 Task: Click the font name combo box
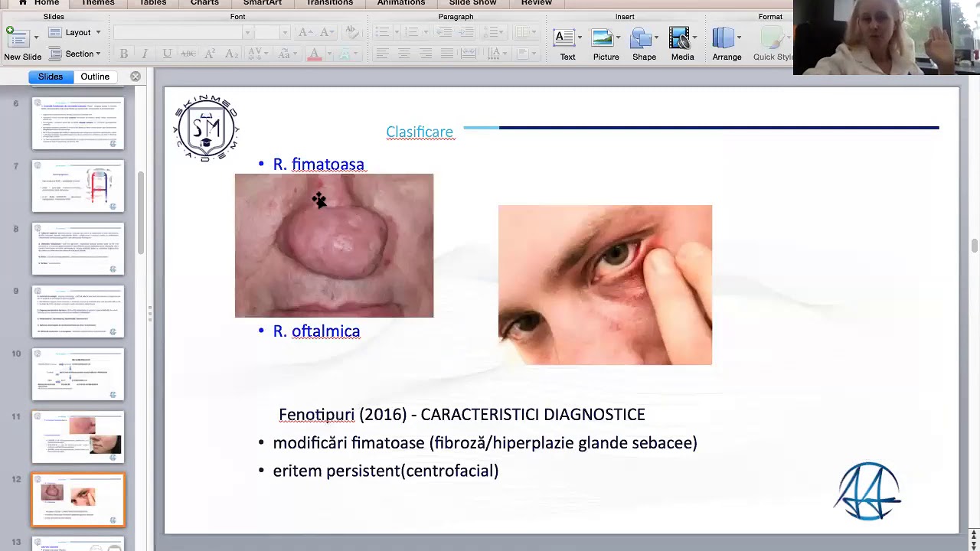182,32
